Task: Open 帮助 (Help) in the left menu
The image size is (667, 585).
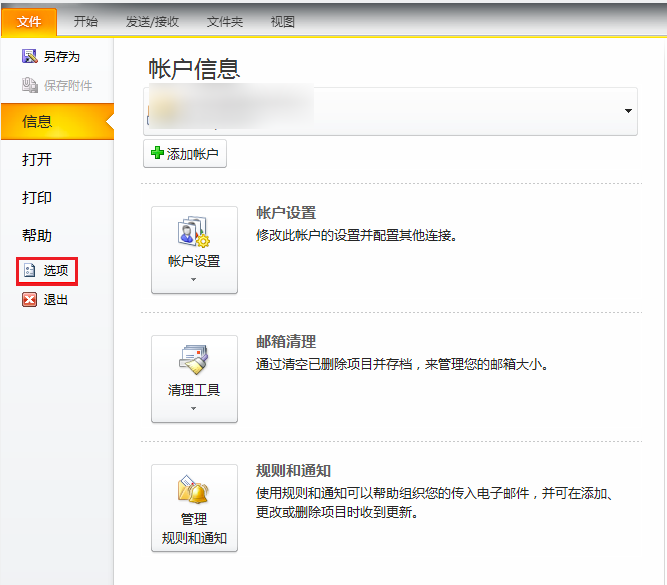Action: tap(38, 236)
